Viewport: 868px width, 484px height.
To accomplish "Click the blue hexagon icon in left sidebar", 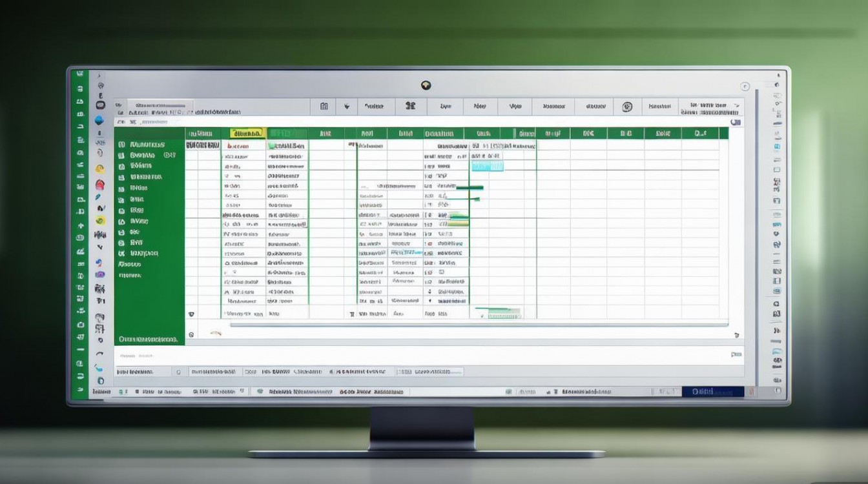I will 99,120.
